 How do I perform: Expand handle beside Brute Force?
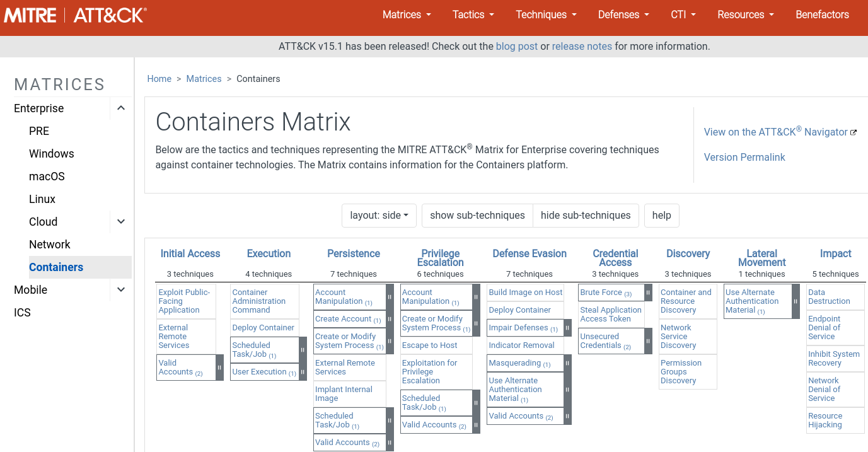click(648, 293)
